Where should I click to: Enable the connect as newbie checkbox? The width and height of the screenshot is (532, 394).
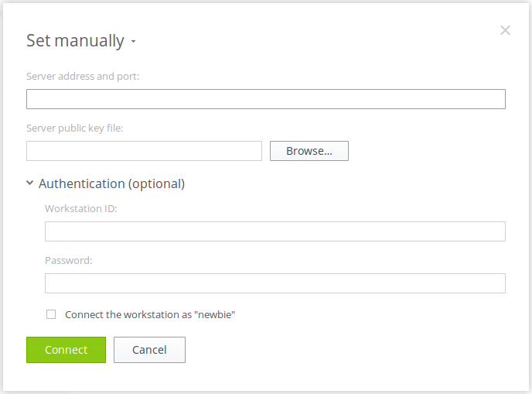51,314
